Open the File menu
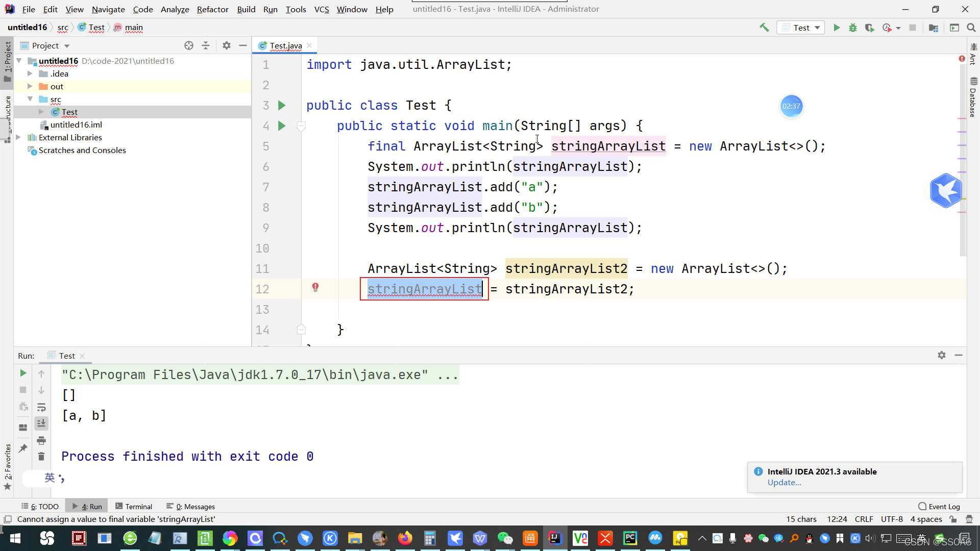 point(29,9)
